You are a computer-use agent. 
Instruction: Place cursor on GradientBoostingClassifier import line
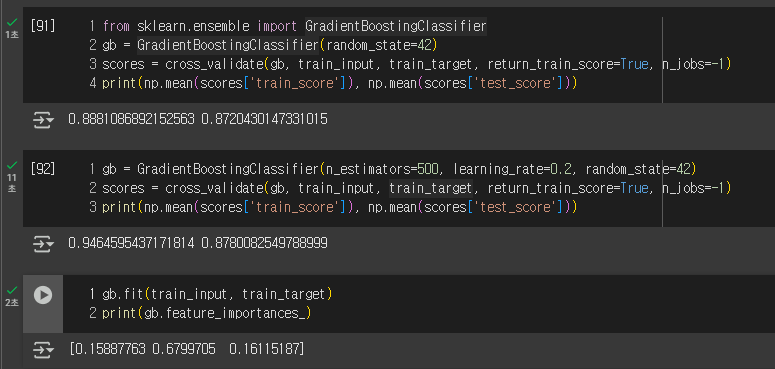click(x=295, y=26)
